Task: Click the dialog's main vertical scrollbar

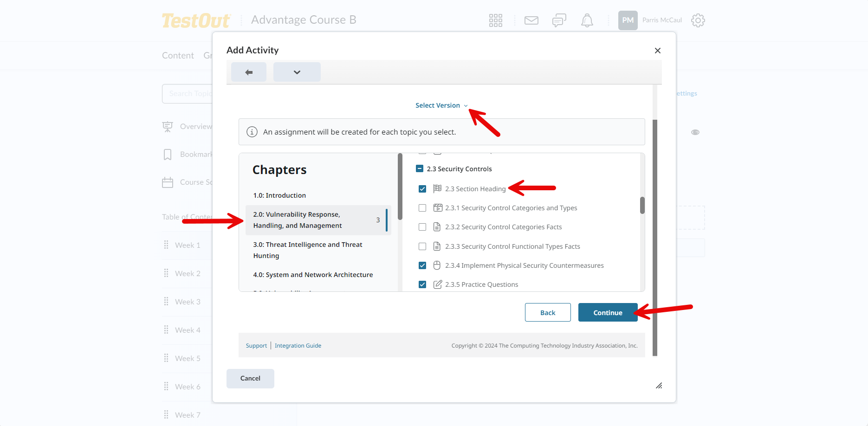Action: click(655, 238)
